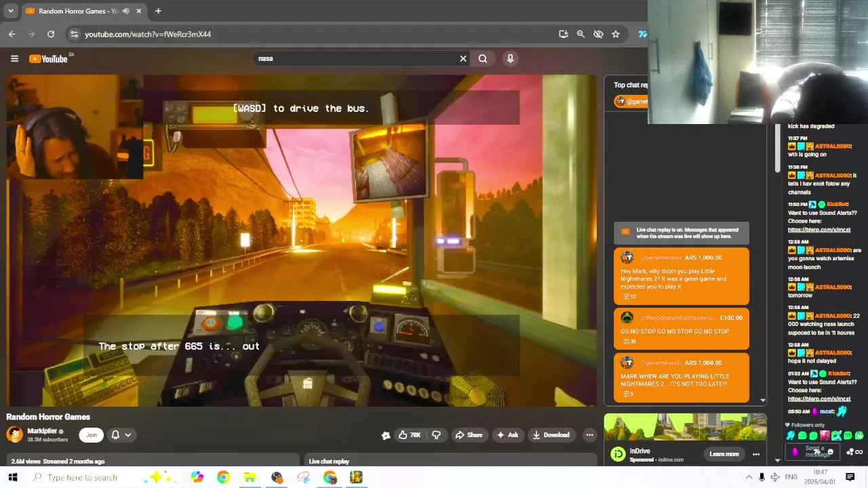Open the site information icon in address bar
Screen dimensions: 868x488
click(x=75, y=34)
